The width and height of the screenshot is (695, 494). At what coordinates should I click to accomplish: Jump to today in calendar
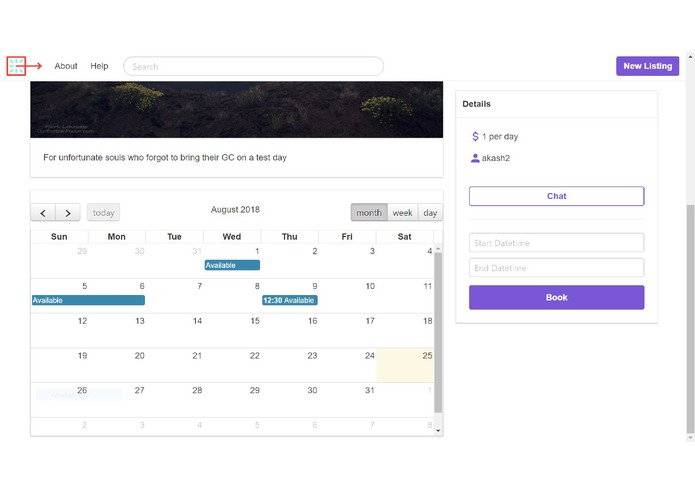tap(103, 213)
